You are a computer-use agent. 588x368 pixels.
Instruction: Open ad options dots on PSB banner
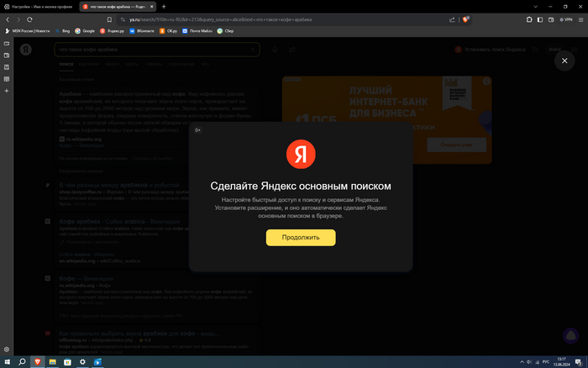486,81
